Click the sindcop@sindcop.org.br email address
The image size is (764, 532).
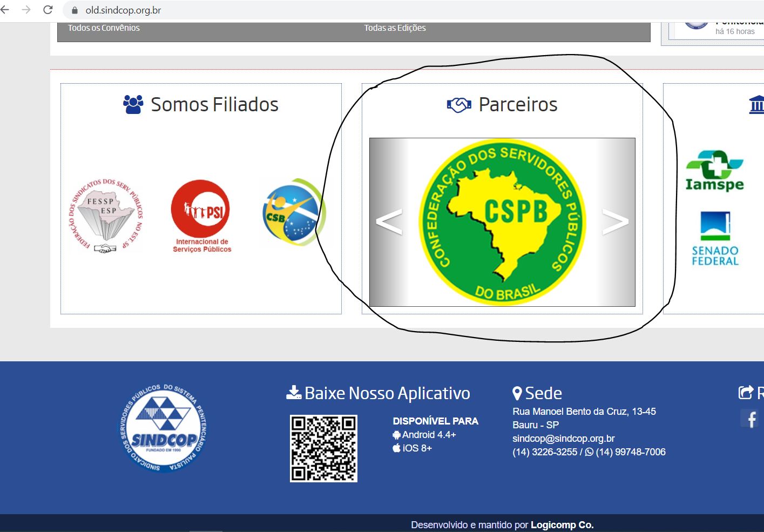(563, 439)
